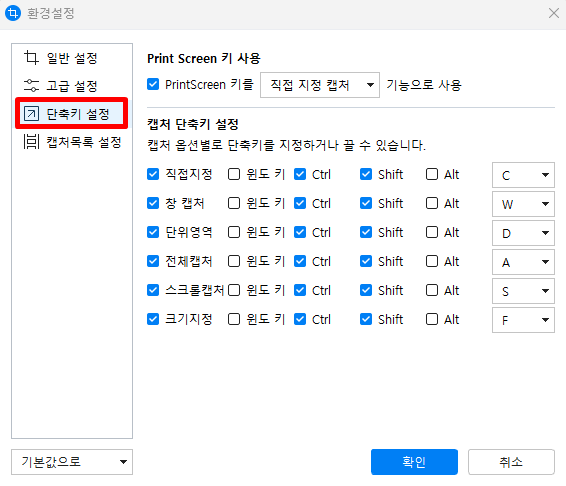The height and width of the screenshot is (486, 566).
Task: Uncheck Ctrl in the 전체캡처 row
Action: [x=300, y=261]
